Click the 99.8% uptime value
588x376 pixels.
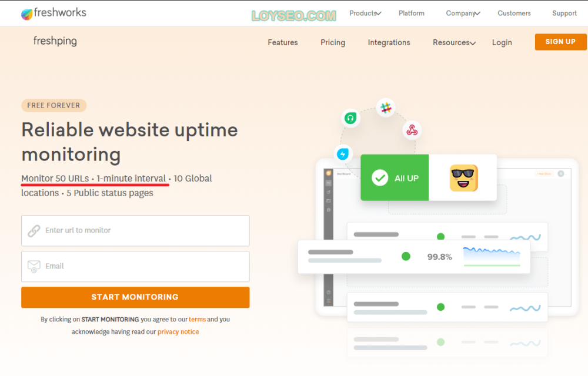point(439,257)
